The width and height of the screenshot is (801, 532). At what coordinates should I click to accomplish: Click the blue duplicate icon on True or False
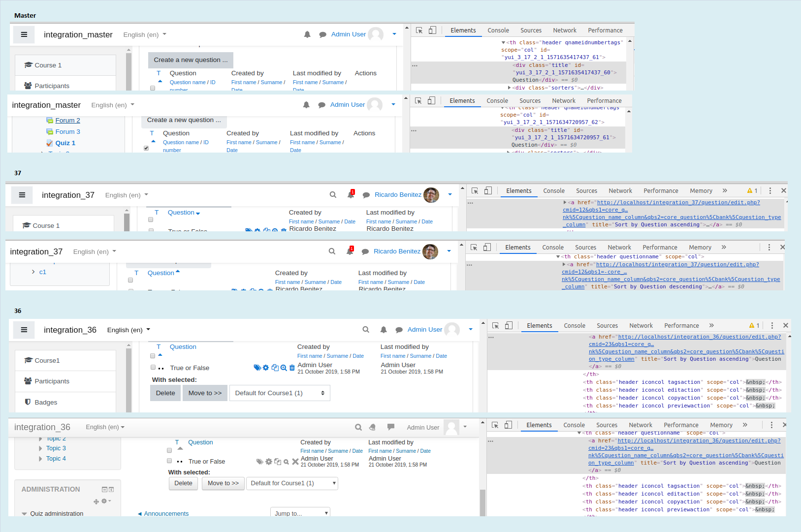click(x=275, y=368)
